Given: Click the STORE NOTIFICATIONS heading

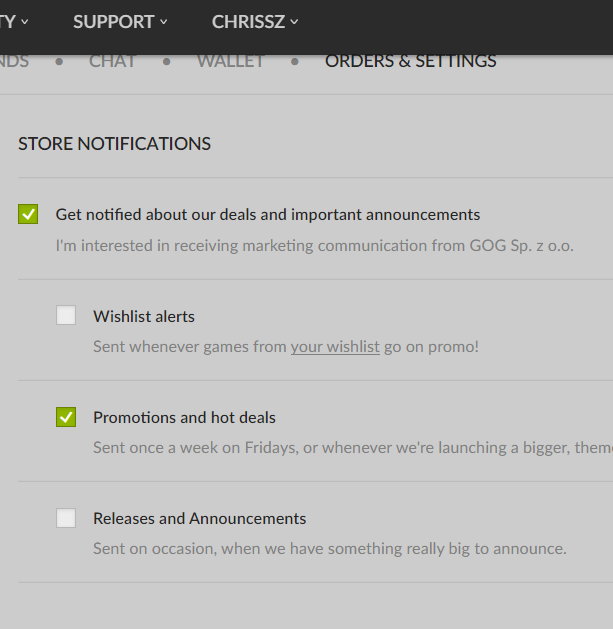Looking at the screenshot, I should tap(114, 144).
